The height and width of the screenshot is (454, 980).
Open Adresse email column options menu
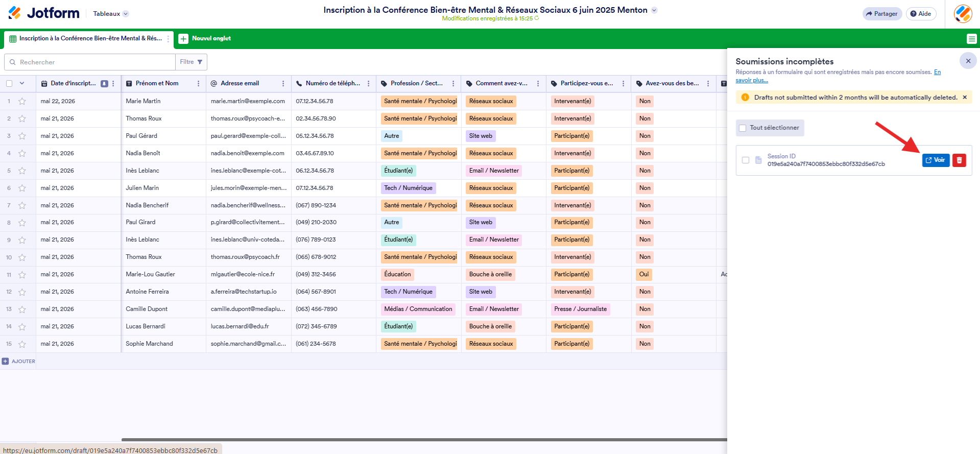(x=283, y=83)
